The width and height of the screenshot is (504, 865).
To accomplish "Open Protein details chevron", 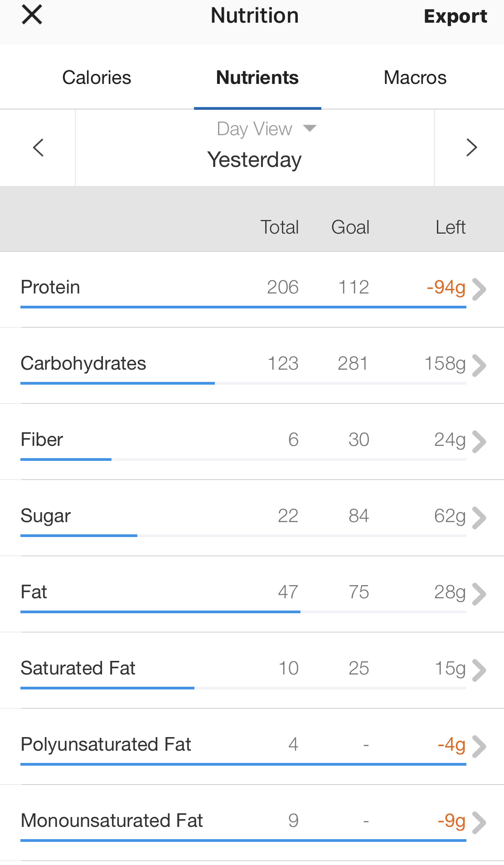I will click(479, 289).
